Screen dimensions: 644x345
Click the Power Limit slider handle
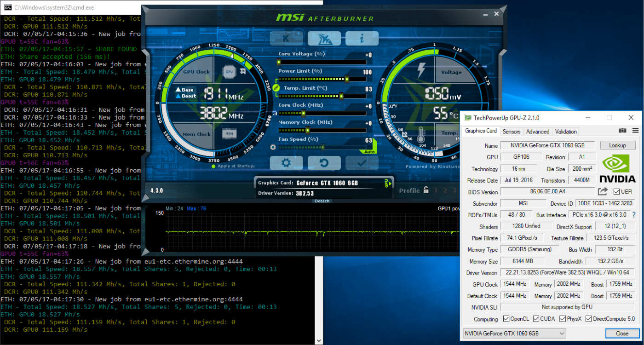point(347,79)
